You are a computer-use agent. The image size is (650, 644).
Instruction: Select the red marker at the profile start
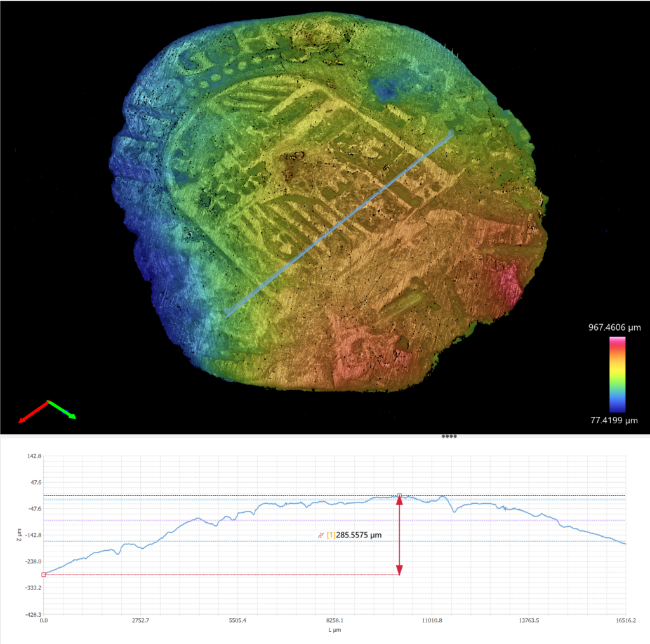click(43, 574)
